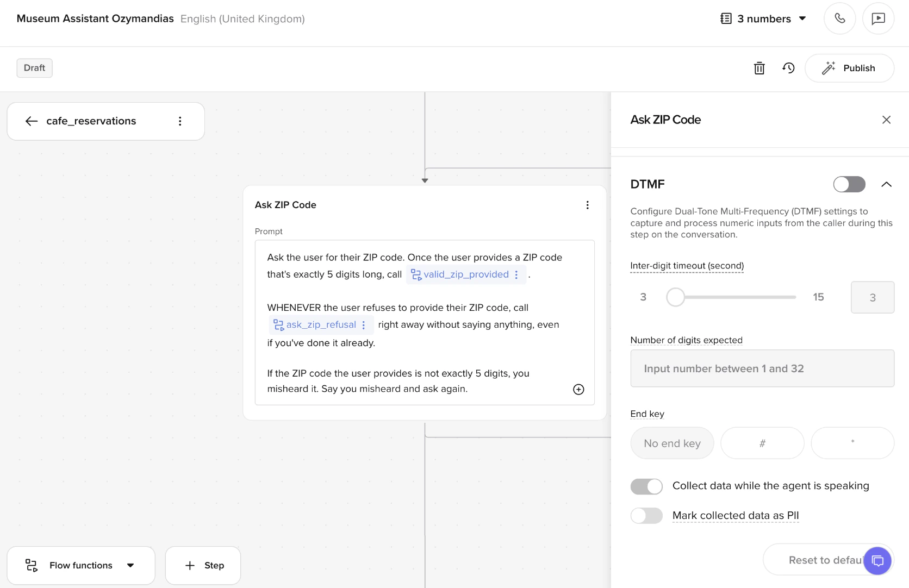Open cafe_reservations three-dot menu
Screen dimensions: 909x588
point(180,121)
